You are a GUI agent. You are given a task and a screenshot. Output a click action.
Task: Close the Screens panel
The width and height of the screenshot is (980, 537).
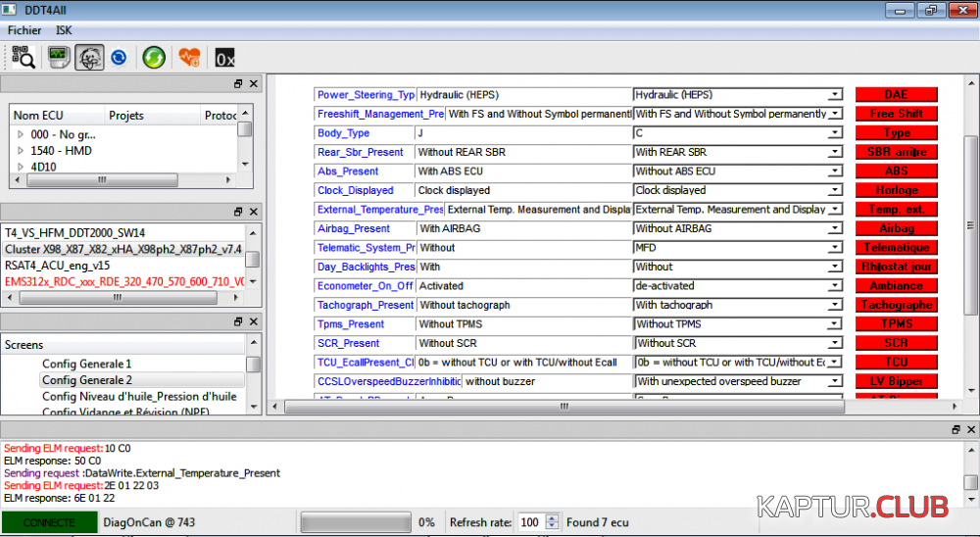pos(254,321)
